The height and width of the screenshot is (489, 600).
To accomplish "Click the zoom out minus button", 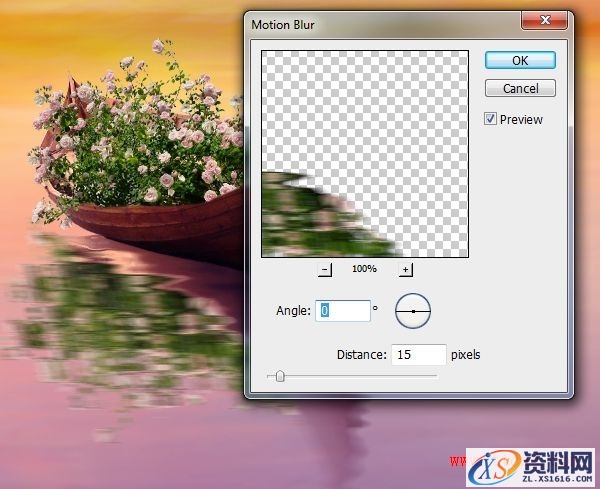I will [x=325, y=270].
